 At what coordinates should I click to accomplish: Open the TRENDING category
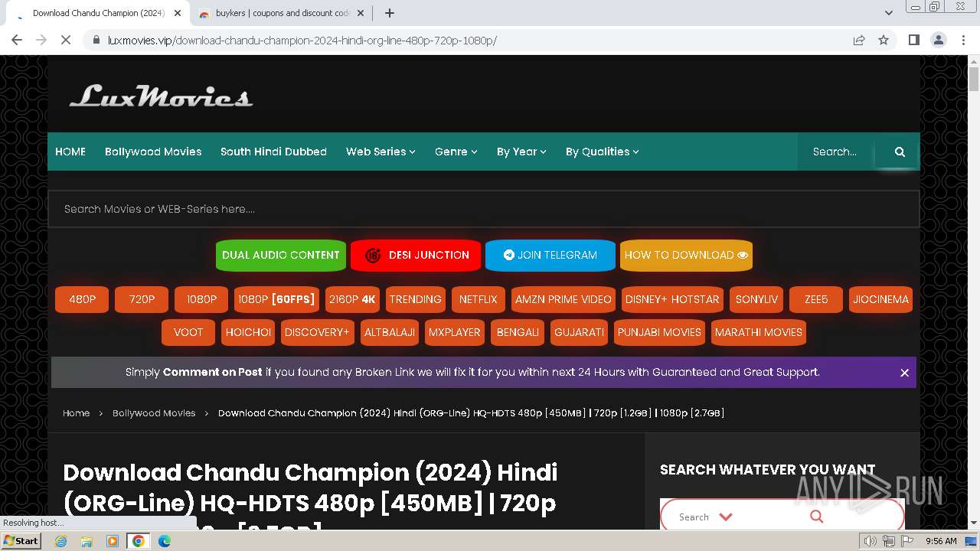point(415,299)
